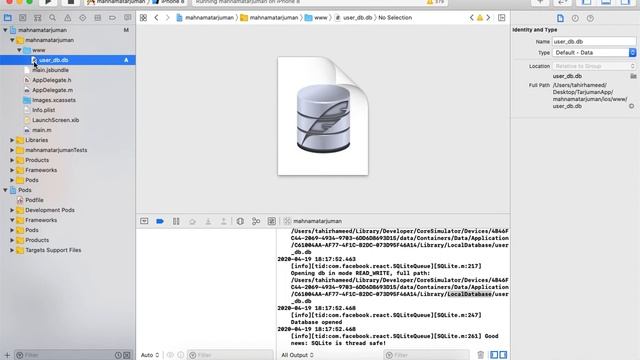This screenshot has height=360, width=640.
Task: Open the Location Relative to Group dropdown
Action: (x=594, y=66)
